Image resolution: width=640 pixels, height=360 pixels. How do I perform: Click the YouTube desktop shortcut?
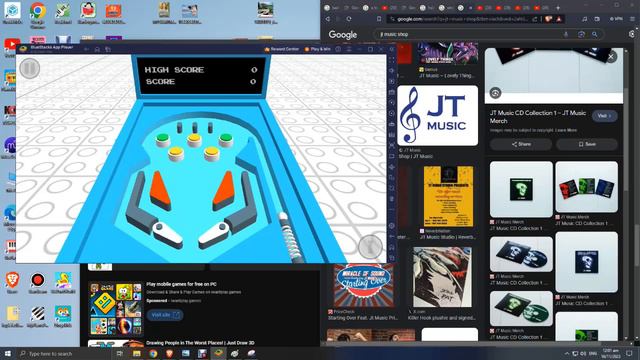pos(11,47)
